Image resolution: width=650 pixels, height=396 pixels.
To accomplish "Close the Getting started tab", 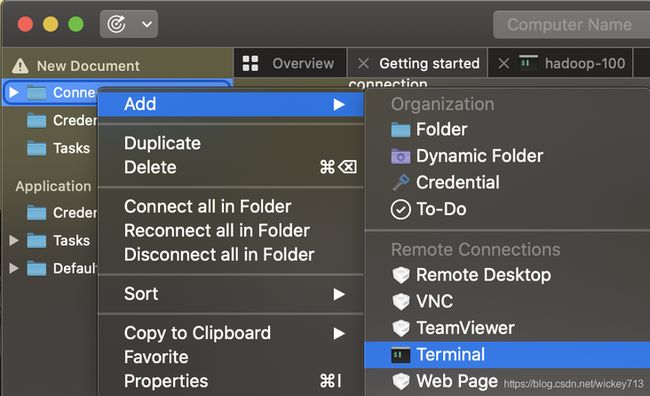I will point(364,63).
